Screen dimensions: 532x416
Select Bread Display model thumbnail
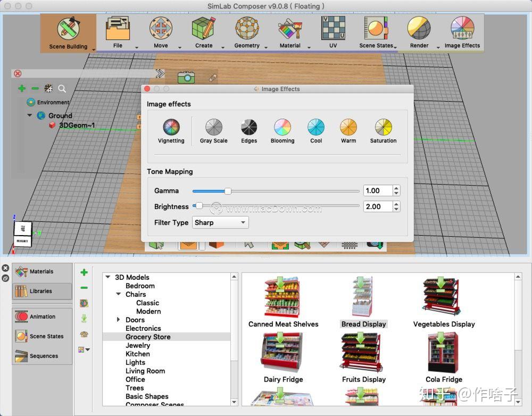tap(362, 296)
